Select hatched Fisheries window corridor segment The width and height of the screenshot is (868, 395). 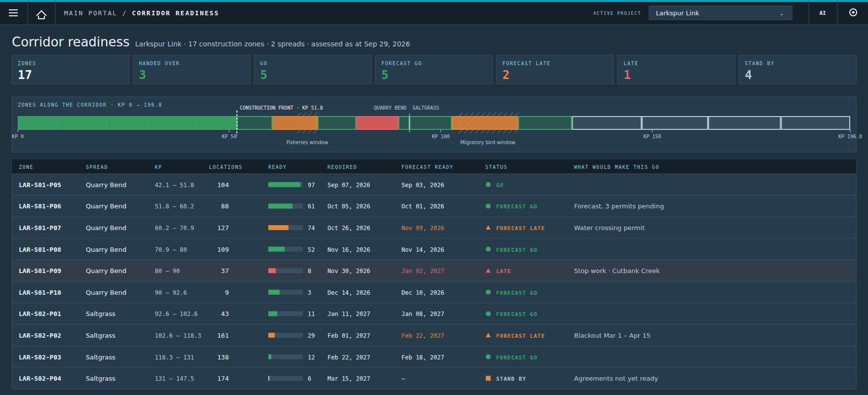tap(295, 123)
